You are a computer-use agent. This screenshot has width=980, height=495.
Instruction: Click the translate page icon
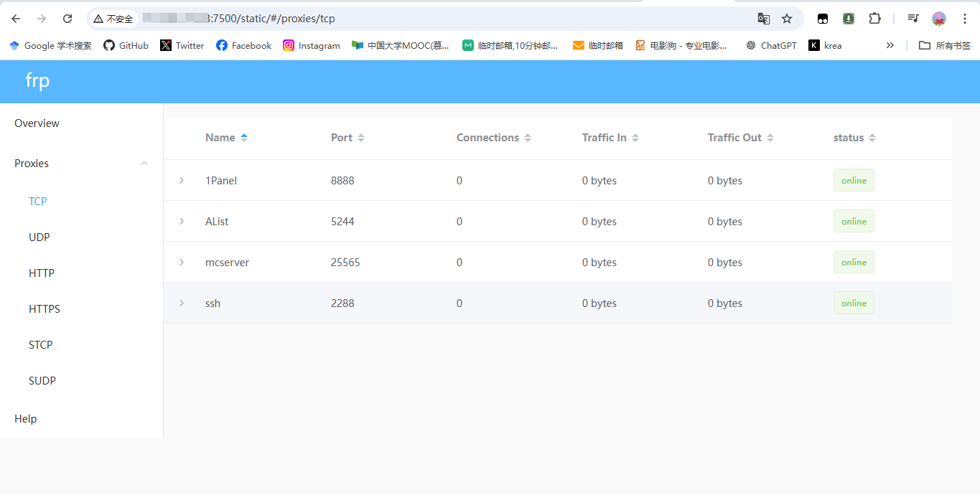(x=763, y=19)
